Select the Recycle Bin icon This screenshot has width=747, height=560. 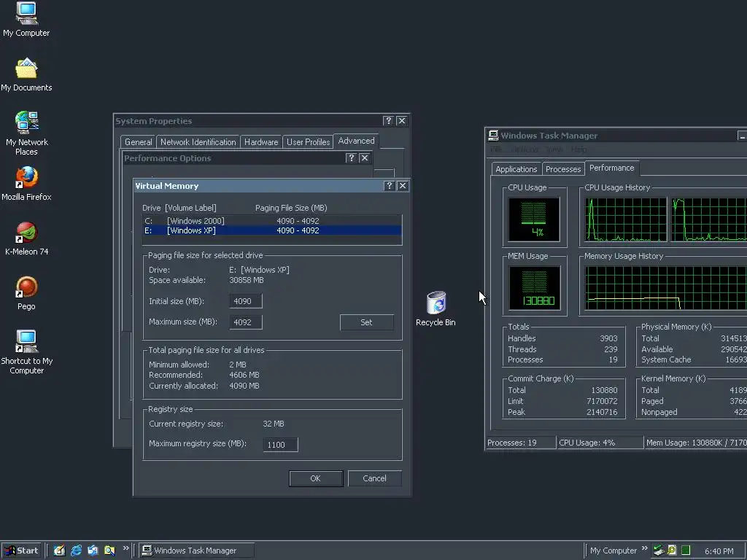(x=436, y=308)
